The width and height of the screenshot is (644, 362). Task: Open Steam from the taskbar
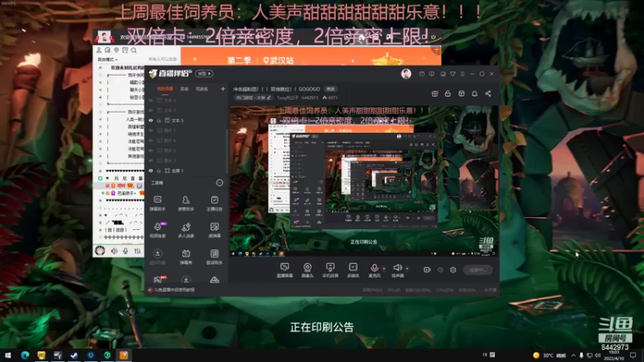click(x=74, y=355)
